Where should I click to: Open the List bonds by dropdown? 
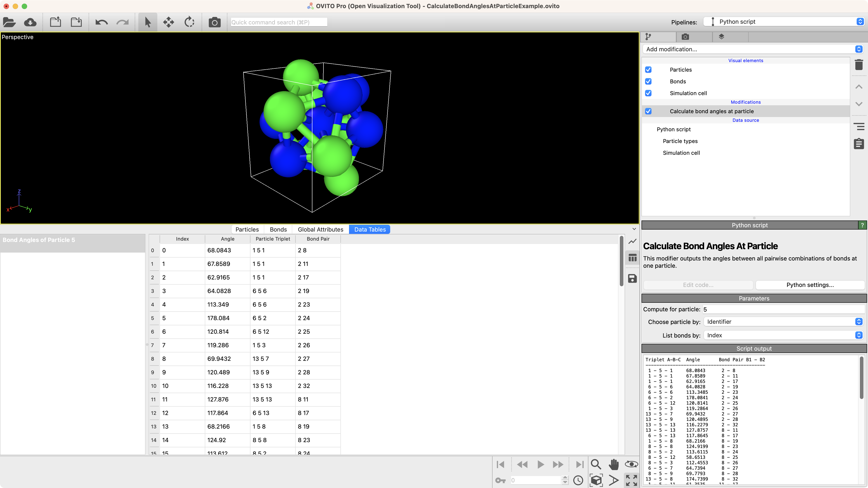859,335
